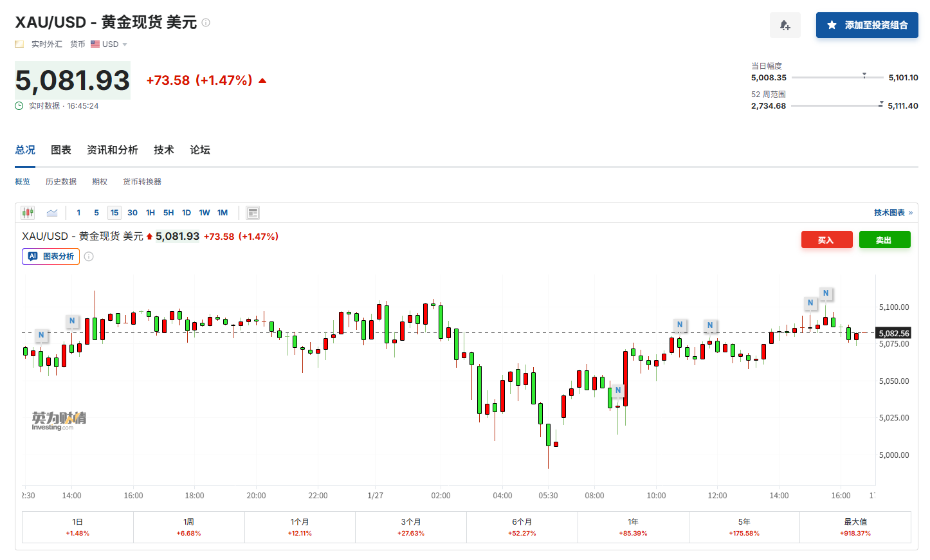Image resolution: width=930 pixels, height=560 pixels.
Task: Select the 1个月 performance period
Action: [300, 527]
